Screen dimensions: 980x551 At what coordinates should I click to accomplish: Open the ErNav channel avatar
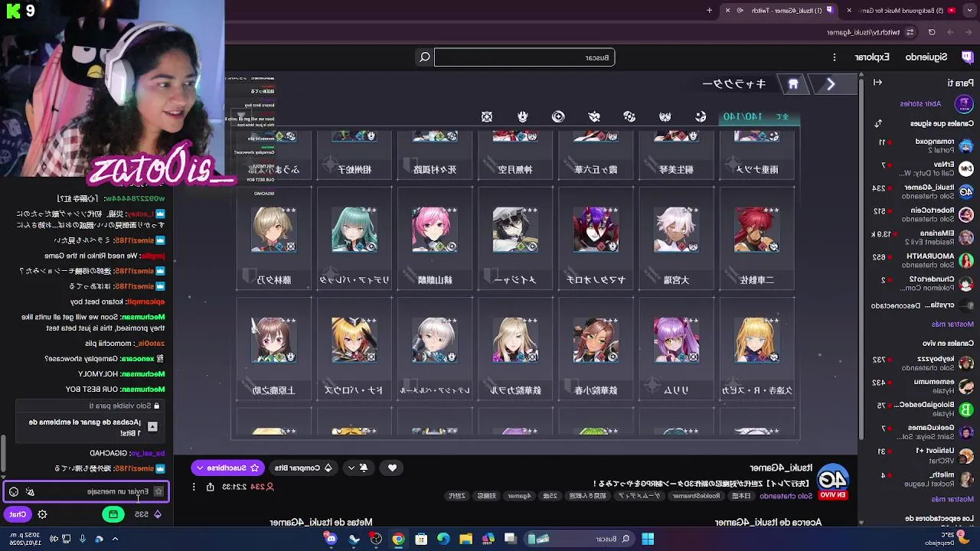[965, 168]
